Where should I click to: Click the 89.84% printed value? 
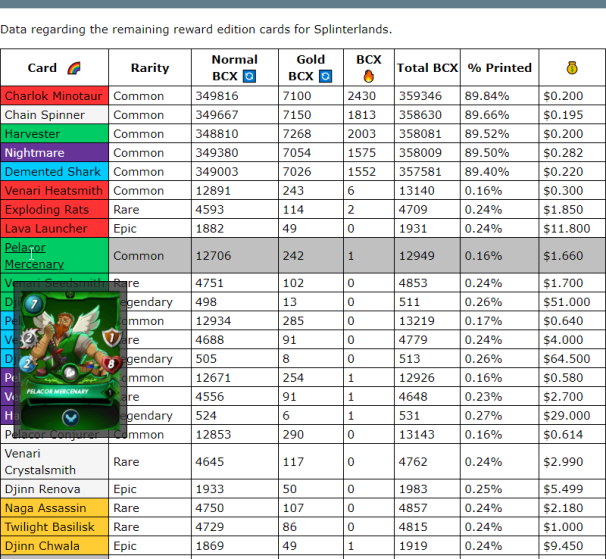pos(487,96)
